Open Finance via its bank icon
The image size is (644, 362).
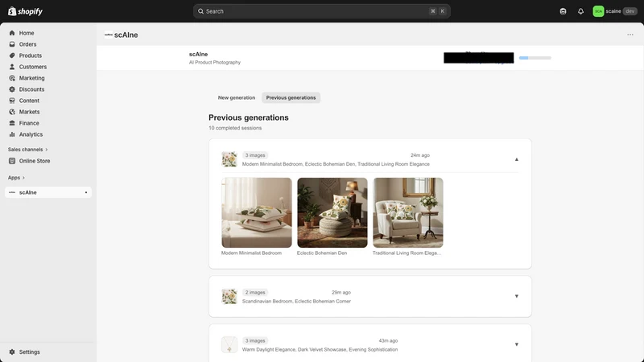[12, 123]
